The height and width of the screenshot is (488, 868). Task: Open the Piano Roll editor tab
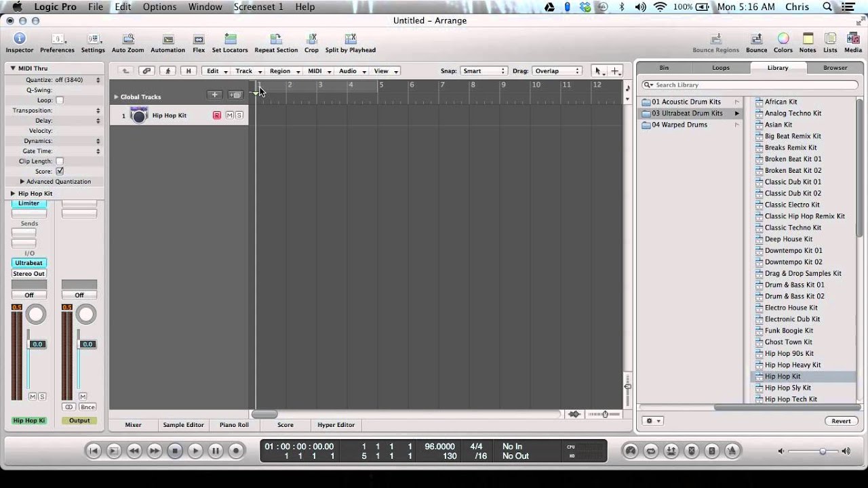coord(234,425)
